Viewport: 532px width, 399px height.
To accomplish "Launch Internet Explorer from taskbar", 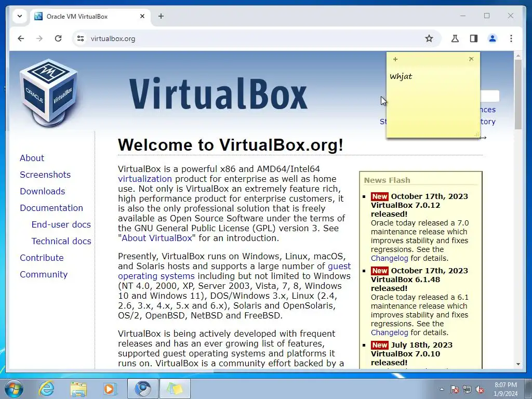I will pos(46,389).
